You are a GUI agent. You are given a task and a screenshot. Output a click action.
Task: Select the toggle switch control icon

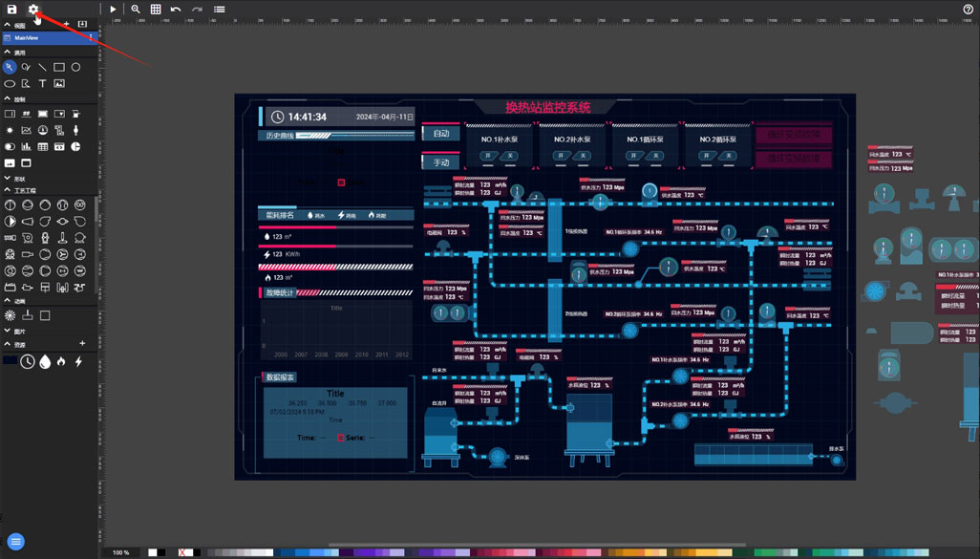point(10,147)
